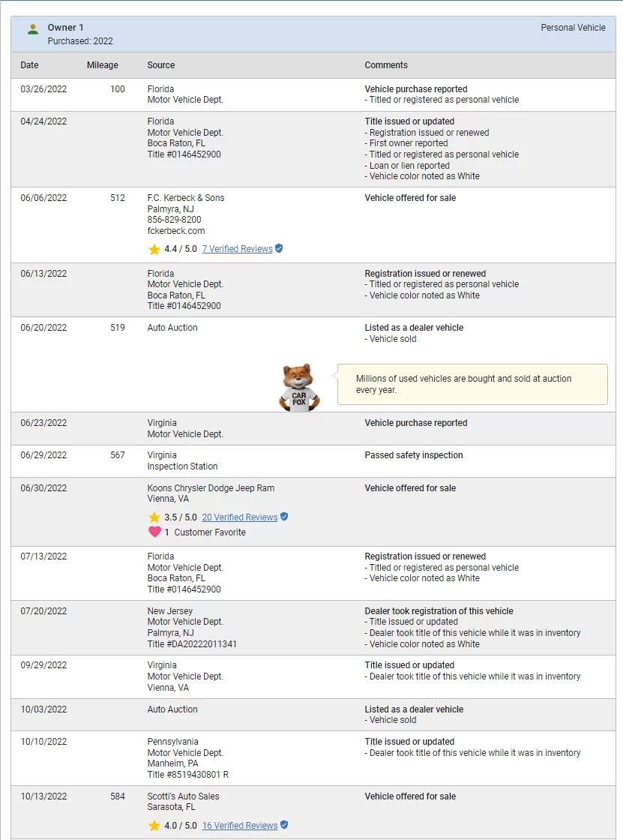
Task: Click verified badge beside 7 Verified Reviews
Action: point(279,248)
